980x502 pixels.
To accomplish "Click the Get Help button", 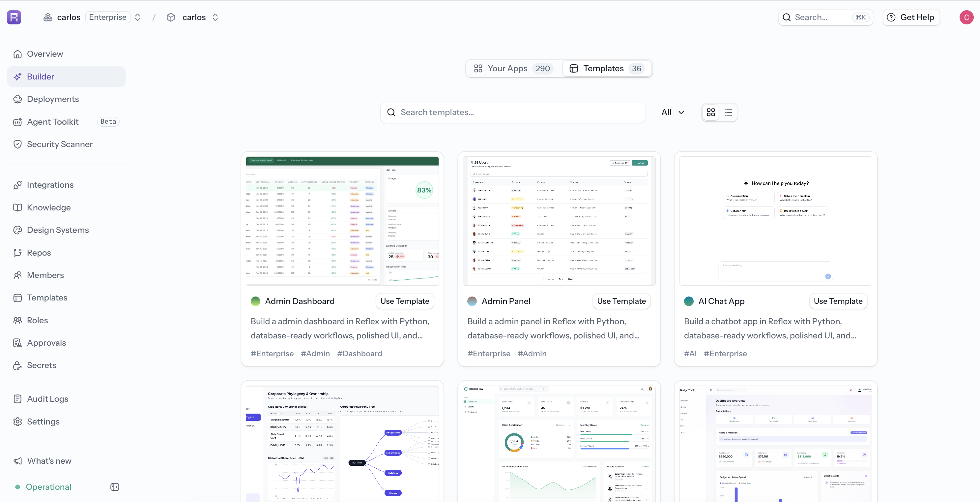I will [x=911, y=17].
